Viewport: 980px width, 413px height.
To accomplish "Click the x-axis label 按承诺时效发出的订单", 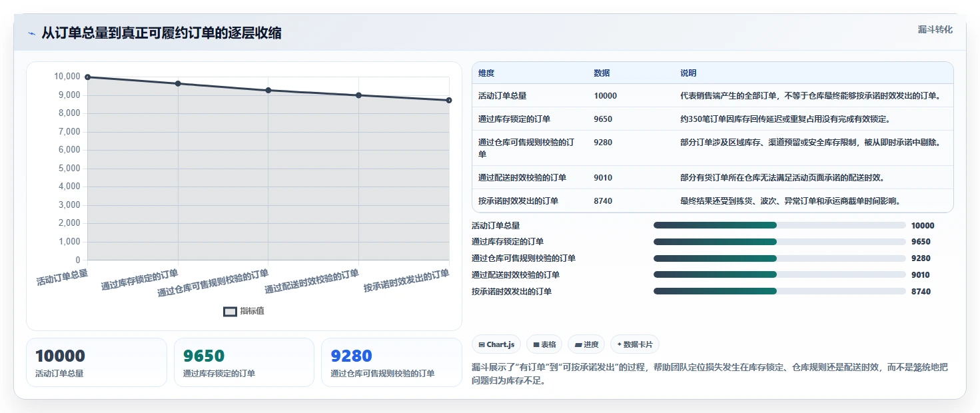I will [x=406, y=281].
